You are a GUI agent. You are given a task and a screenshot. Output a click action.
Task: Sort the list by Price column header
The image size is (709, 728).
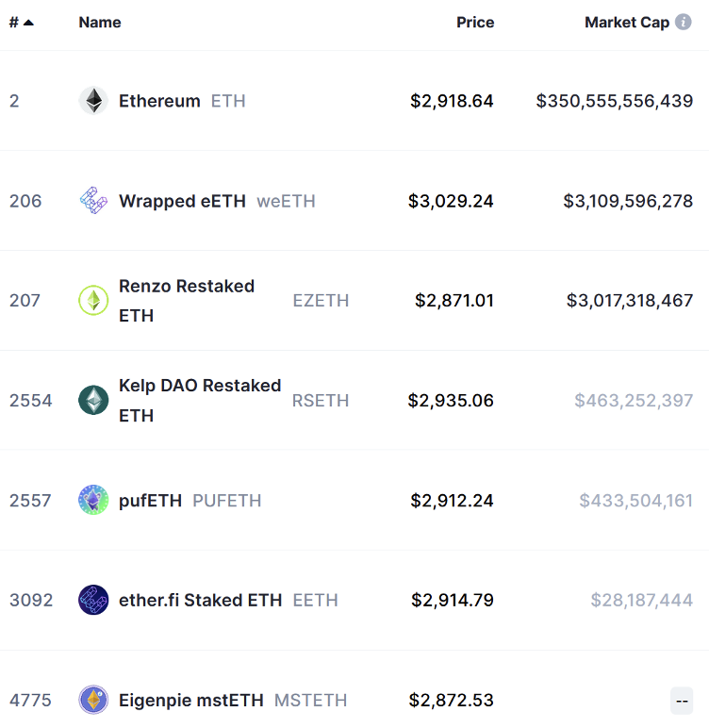tap(475, 22)
